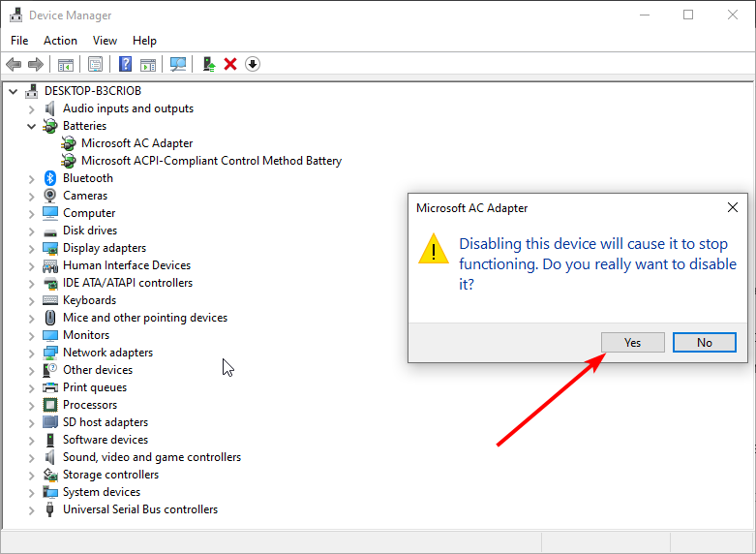This screenshot has width=756, height=554.
Task: Select the Computer category row
Action: tap(89, 213)
